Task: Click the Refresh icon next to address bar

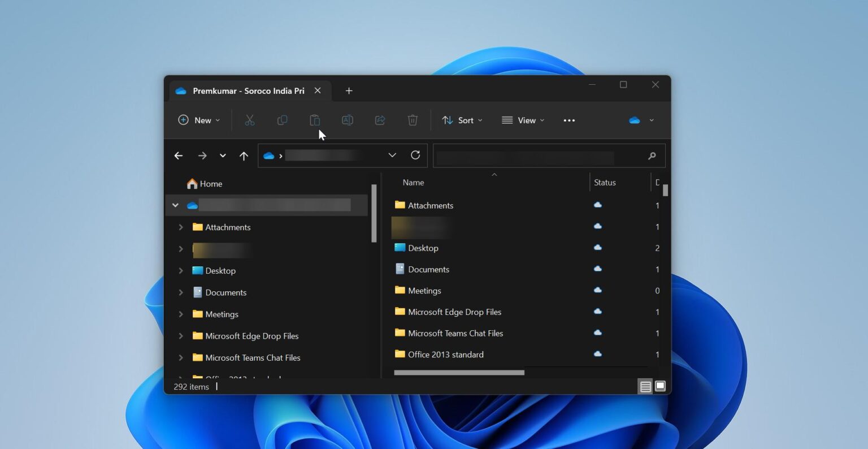Action: click(x=415, y=155)
